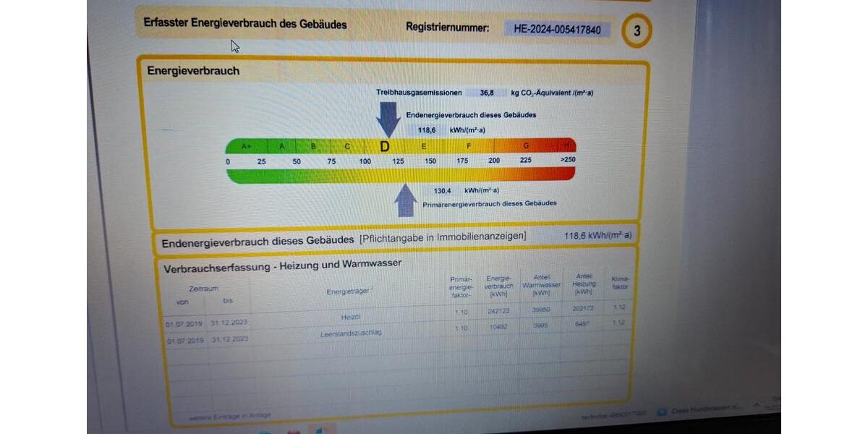The height and width of the screenshot is (434, 868).
Task: Click the Heizöl energy carrier cell
Action: pyautogui.click(x=350, y=317)
